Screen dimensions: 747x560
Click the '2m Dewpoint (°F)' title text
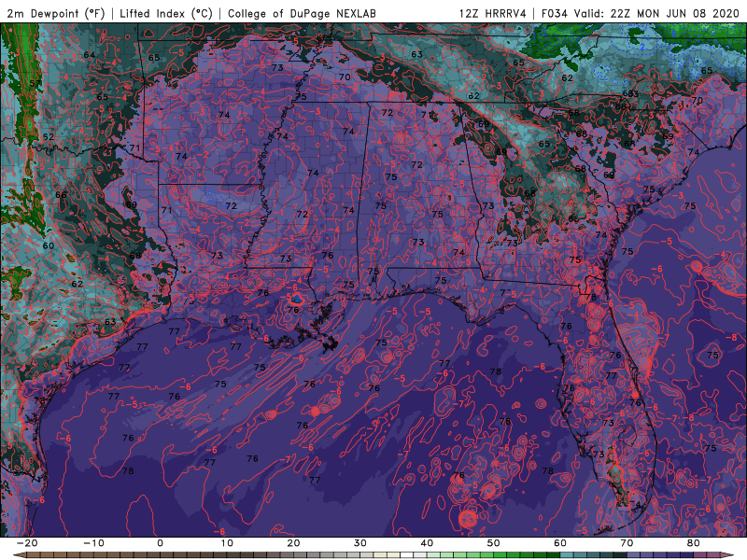pyautogui.click(x=55, y=13)
